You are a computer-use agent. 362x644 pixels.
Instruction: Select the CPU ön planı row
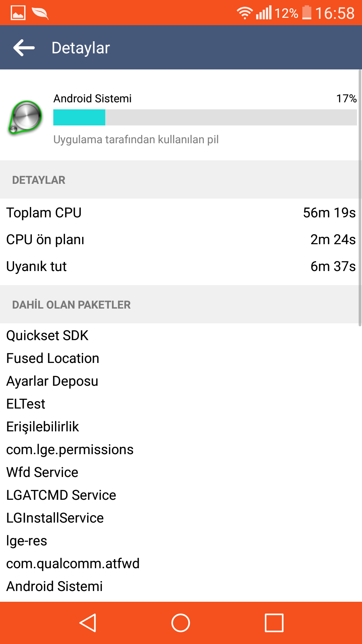(x=181, y=239)
